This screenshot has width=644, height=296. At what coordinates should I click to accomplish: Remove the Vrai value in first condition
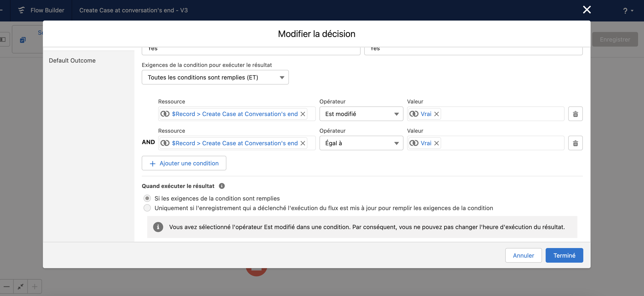point(437,114)
